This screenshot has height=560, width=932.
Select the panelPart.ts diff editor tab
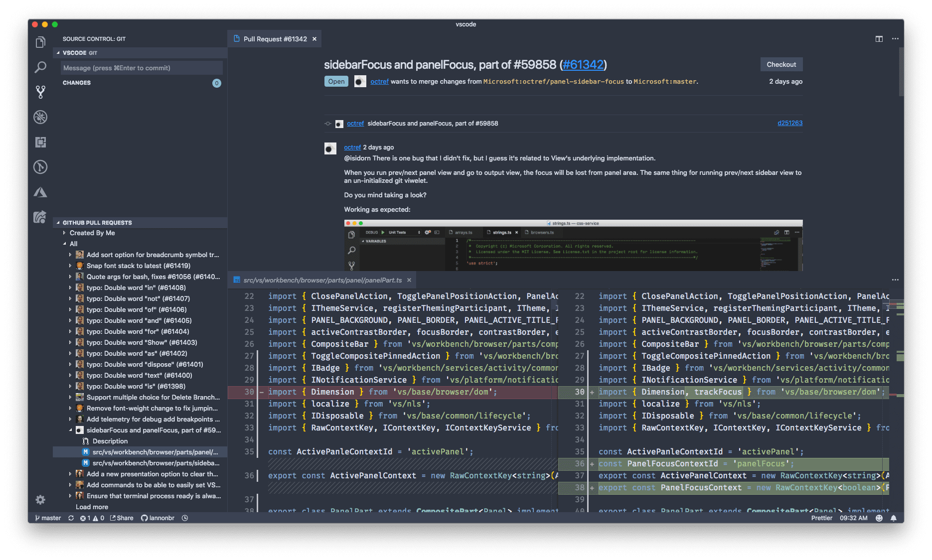[322, 280]
